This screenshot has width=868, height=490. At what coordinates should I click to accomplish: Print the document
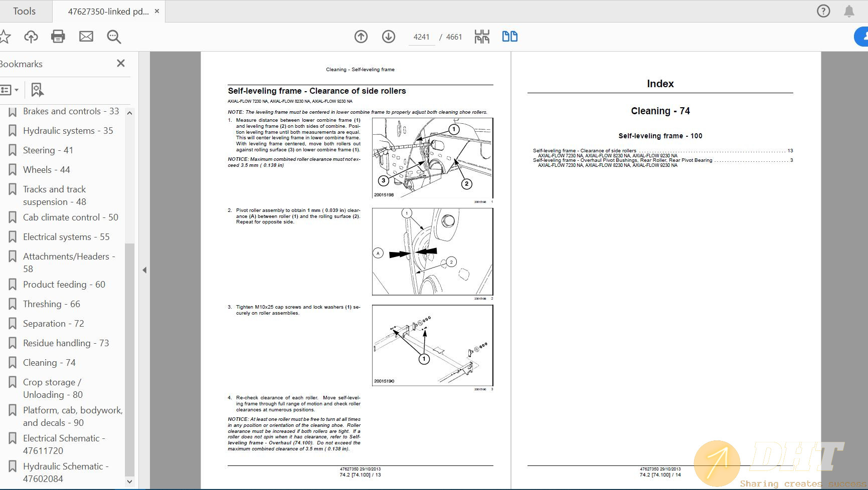[58, 36]
